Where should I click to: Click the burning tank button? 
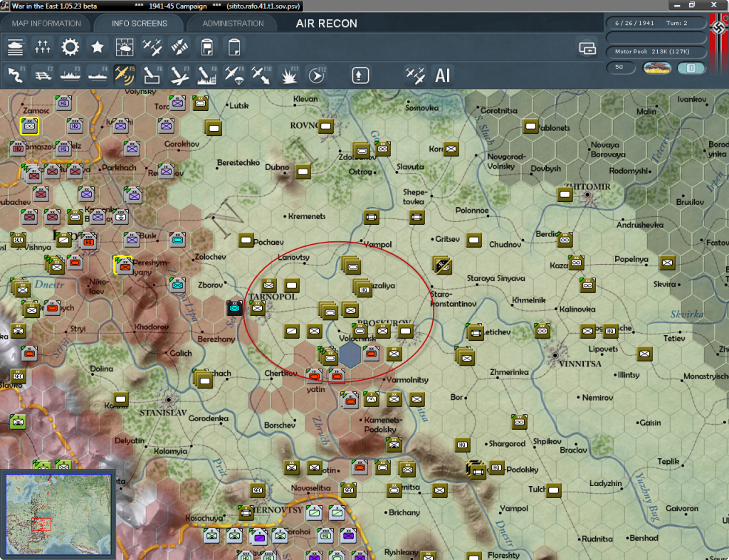tap(656, 68)
